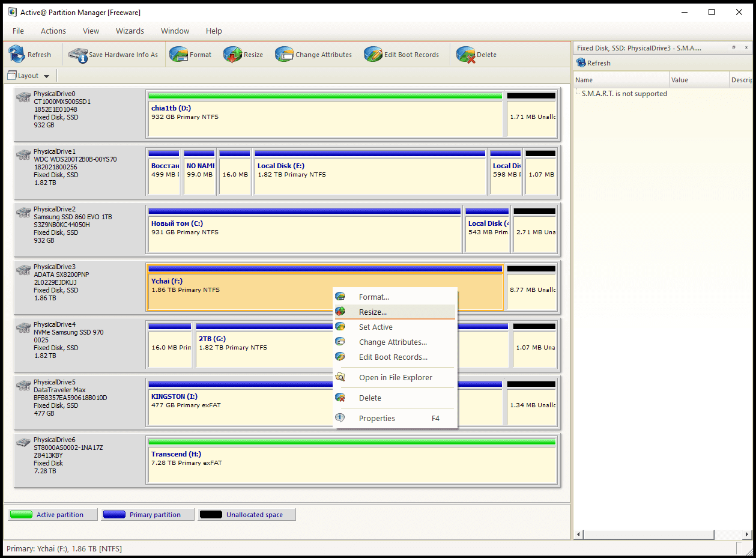Click the 'Primary: Ychai (F:)' status bar text

click(x=64, y=548)
